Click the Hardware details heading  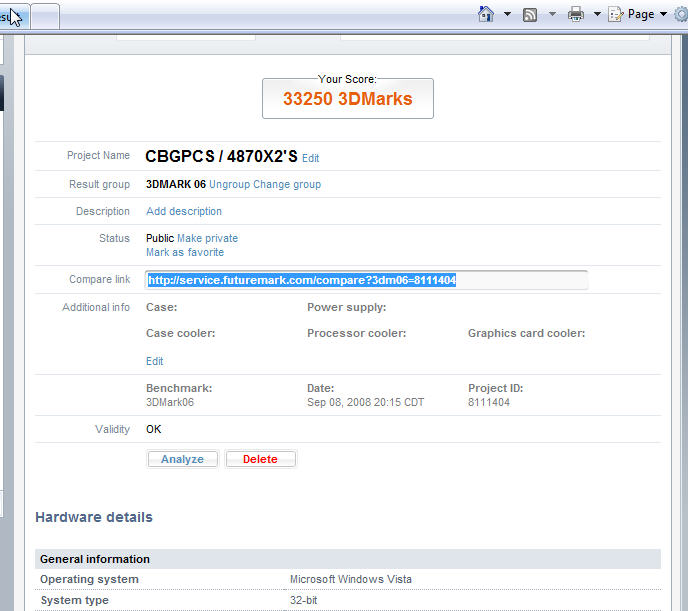click(x=94, y=517)
